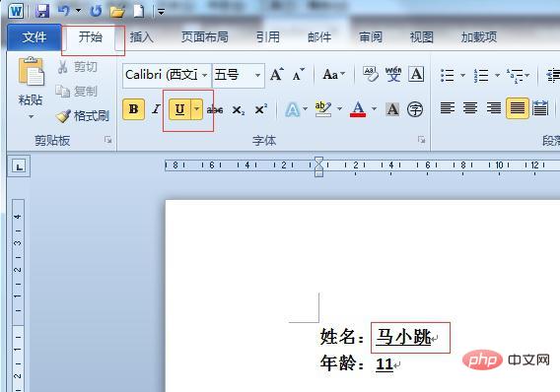
Task: Open the Calibri font name dropdown
Action: pyautogui.click(x=204, y=75)
